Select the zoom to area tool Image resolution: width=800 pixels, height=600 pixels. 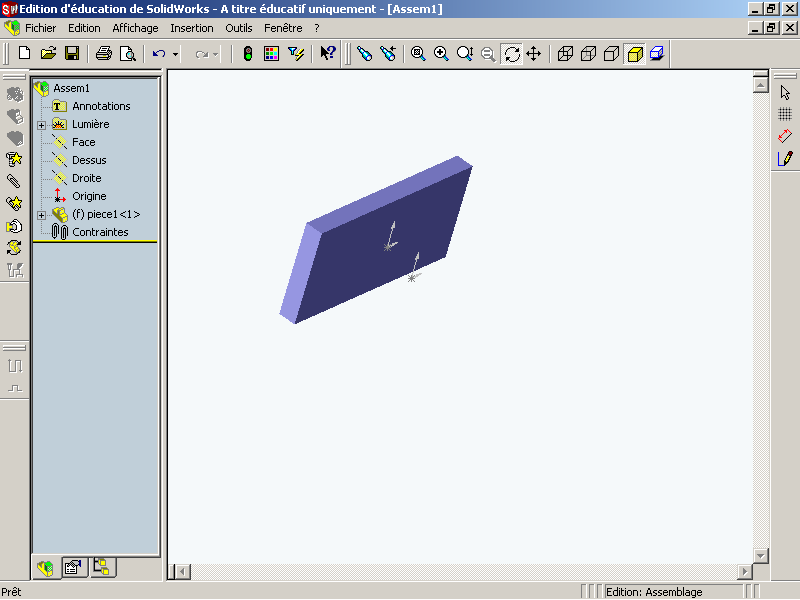click(x=441, y=53)
